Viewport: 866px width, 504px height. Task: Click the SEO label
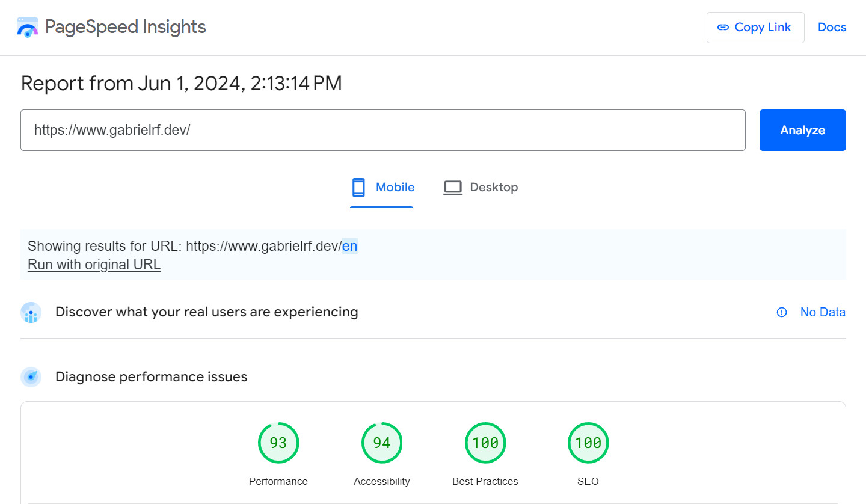pyautogui.click(x=588, y=481)
